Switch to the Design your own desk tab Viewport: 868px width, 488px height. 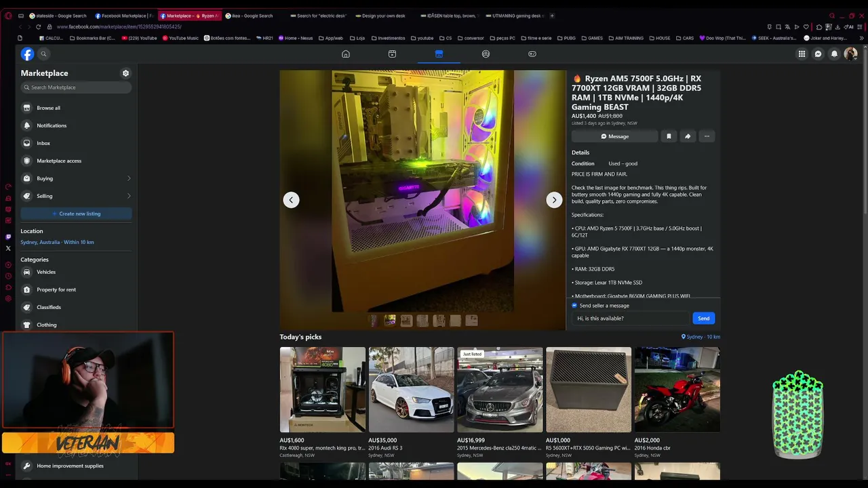point(383,16)
